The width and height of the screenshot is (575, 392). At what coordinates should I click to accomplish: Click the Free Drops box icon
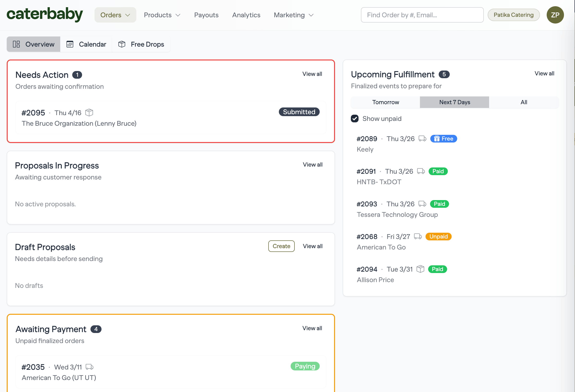click(x=122, y=44)
